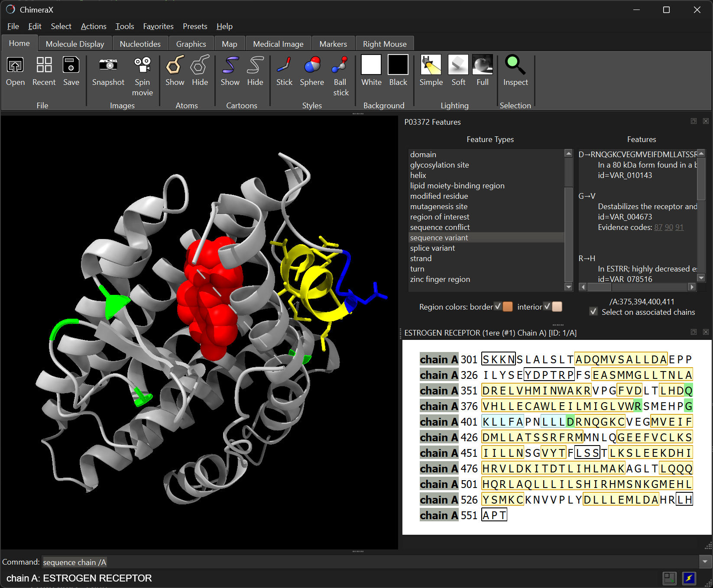Open the Tools menu

pyautogui.click(x=124, y=26)
